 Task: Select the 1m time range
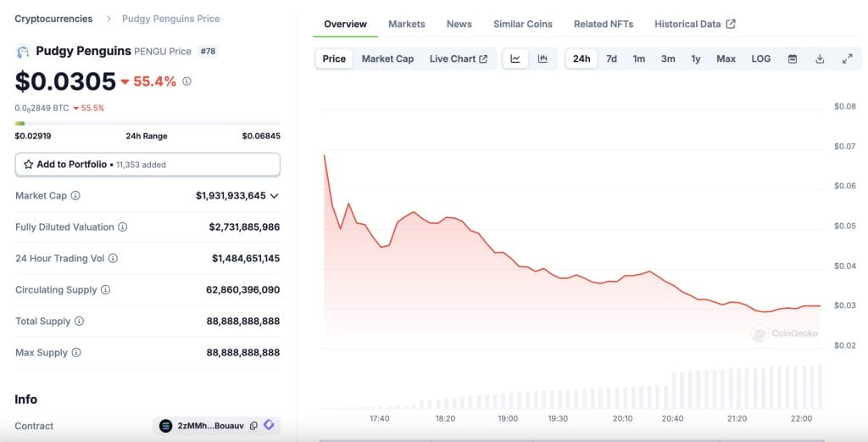pyautogui.click(x=639, y=59)
